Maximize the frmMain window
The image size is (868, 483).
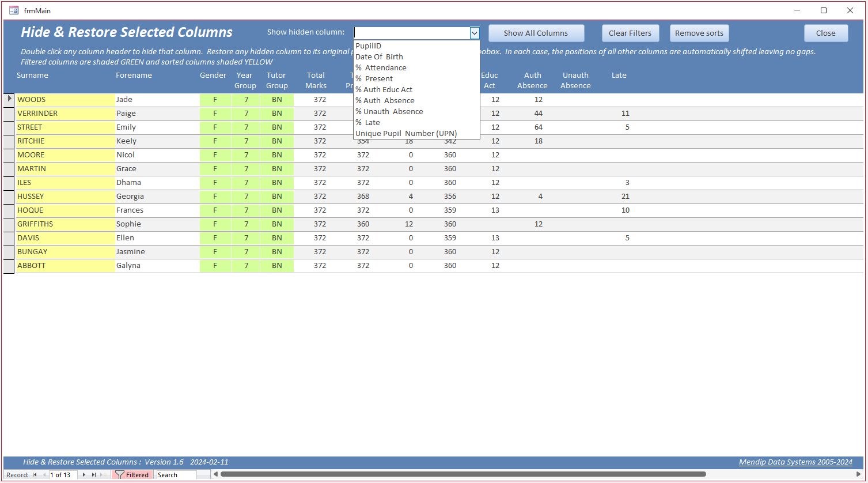coord(824,10)
